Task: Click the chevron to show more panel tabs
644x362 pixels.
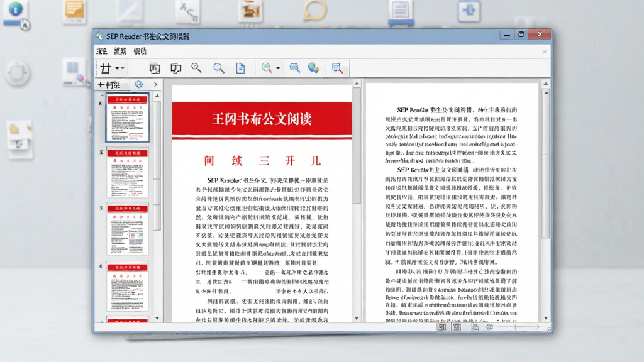Action: 156,85
